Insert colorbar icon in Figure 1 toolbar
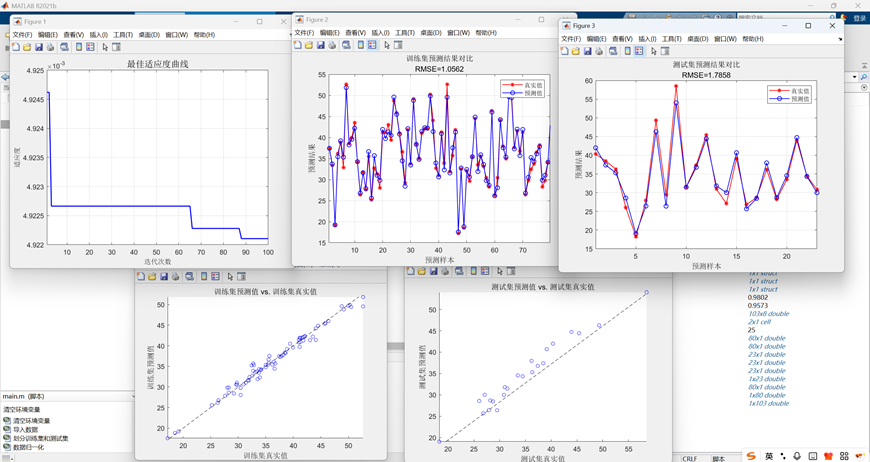Viewport: 870px width, 462px height. (79, 47)
